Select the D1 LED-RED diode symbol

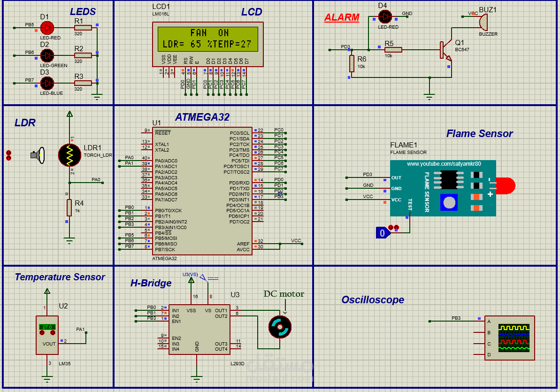(x=47, y=28)
